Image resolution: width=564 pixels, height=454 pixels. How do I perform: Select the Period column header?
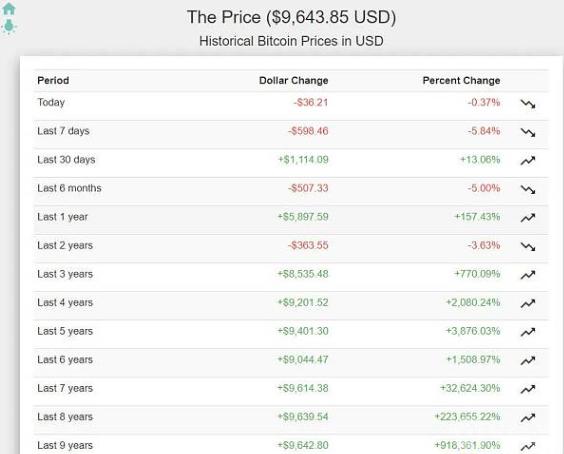click(53, 80)
